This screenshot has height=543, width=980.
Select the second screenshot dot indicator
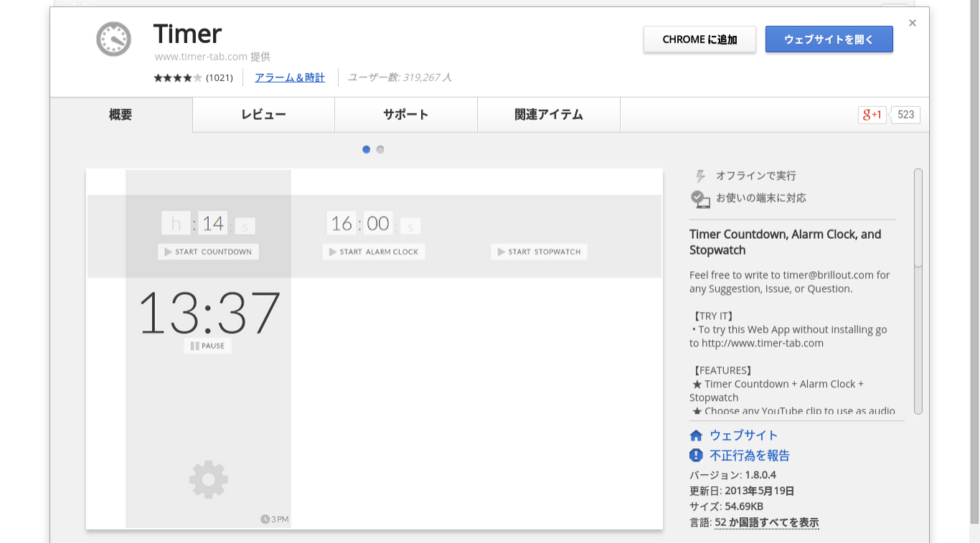tap(380, 149)
